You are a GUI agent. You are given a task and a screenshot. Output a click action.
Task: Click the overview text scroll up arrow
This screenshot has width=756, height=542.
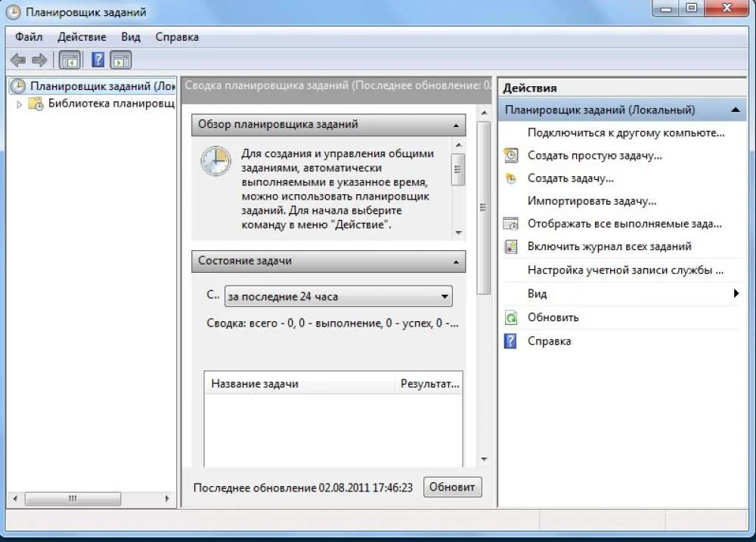point(458,144)
